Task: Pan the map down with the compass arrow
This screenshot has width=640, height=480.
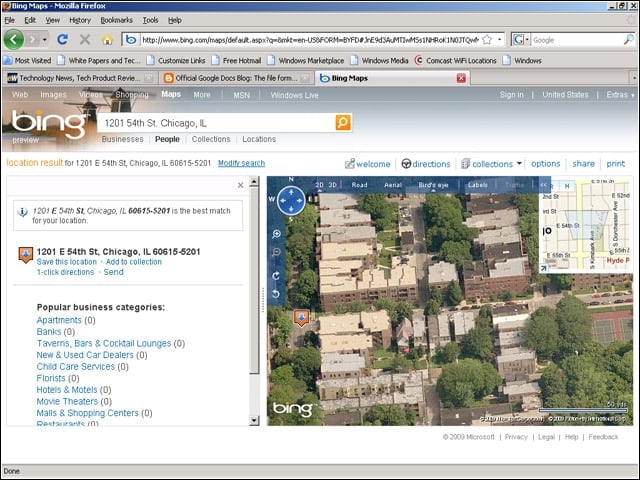Action: click(x=291, y=209)
